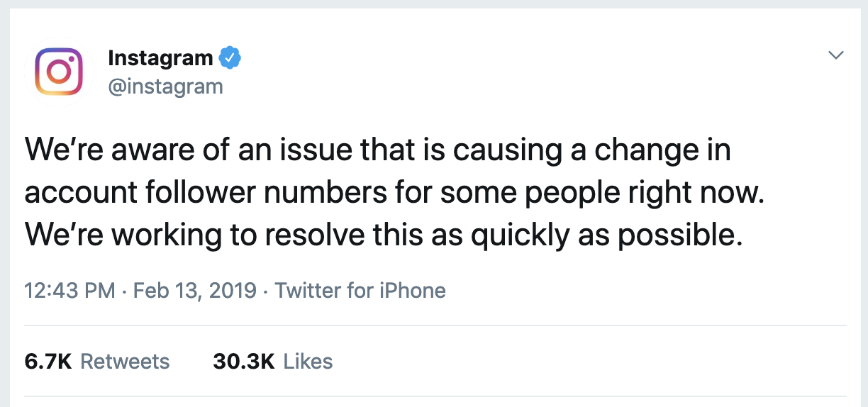This screenshot has height=407, width=868.
Task: Click the blue verified badge checkmark
Action: (230, 58)
